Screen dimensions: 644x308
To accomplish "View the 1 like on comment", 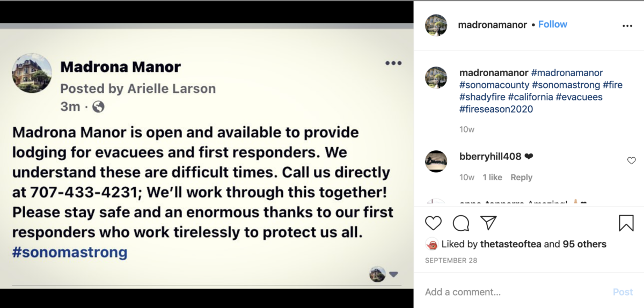I will [492, 178].
